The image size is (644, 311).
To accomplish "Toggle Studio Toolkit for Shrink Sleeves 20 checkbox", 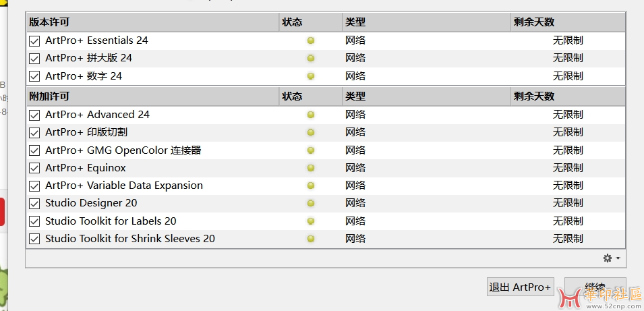I will (x=34, y=239).
